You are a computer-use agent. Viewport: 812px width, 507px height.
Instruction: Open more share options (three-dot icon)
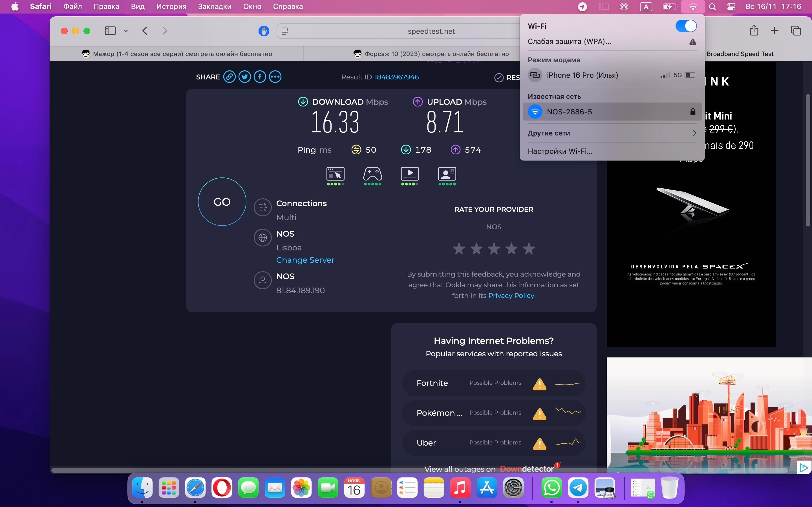(x=275, y=77)
